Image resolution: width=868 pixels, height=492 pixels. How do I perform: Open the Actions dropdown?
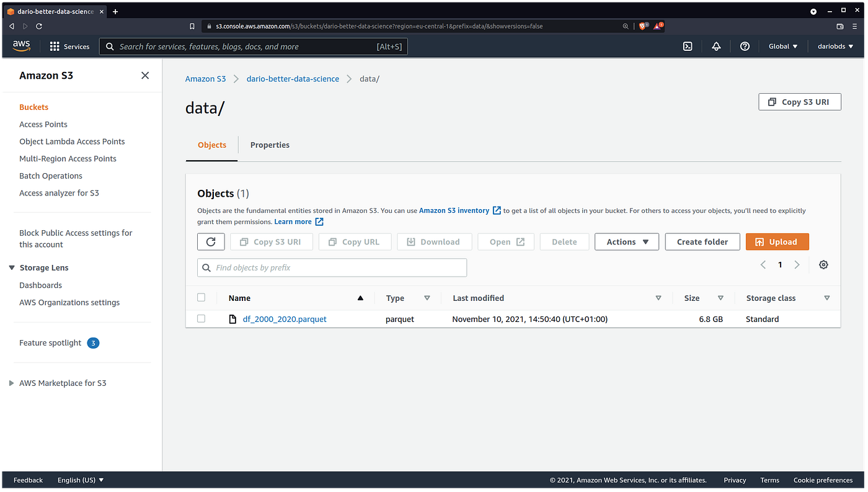point(626,241)
